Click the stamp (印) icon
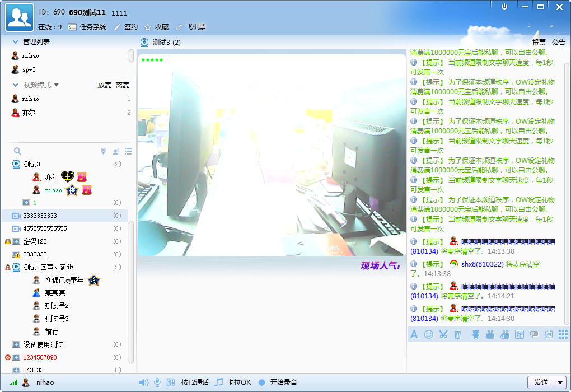This screenshot has height=392, width=571. (519, 334)
